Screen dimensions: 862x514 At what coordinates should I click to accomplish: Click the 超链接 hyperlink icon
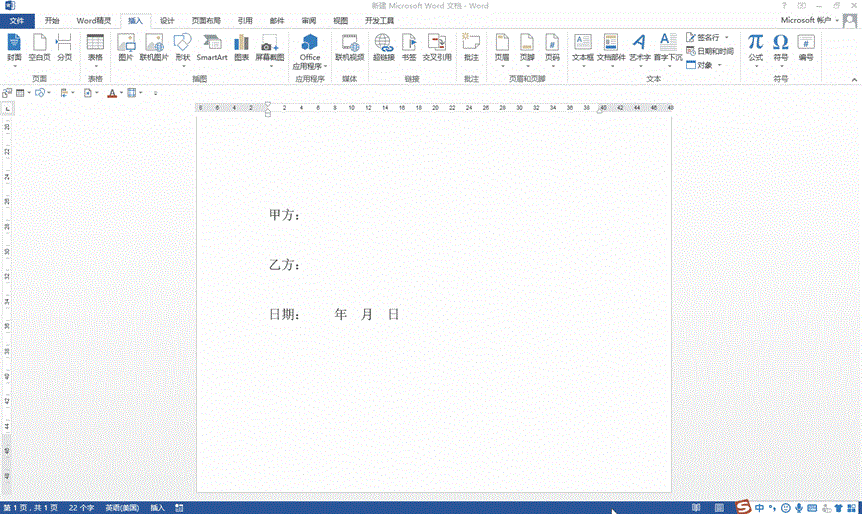pos(384,47)
